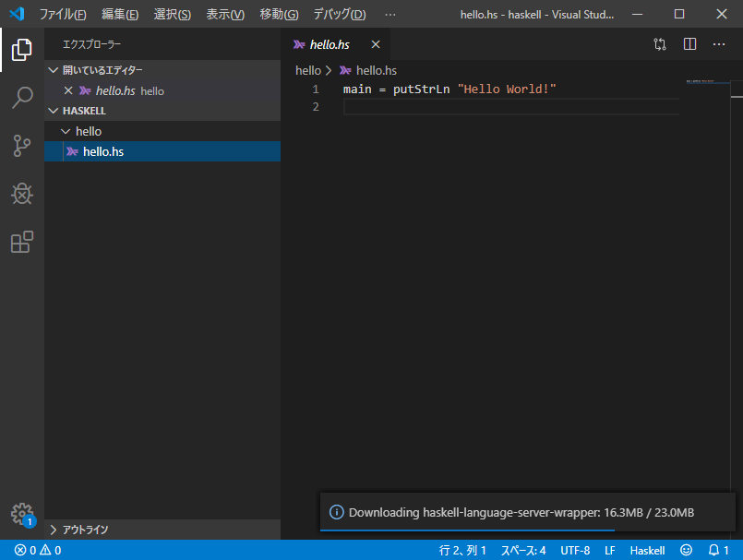Select the Explorer icon in the activity bar
743x560 pixels.
point(21,51)
